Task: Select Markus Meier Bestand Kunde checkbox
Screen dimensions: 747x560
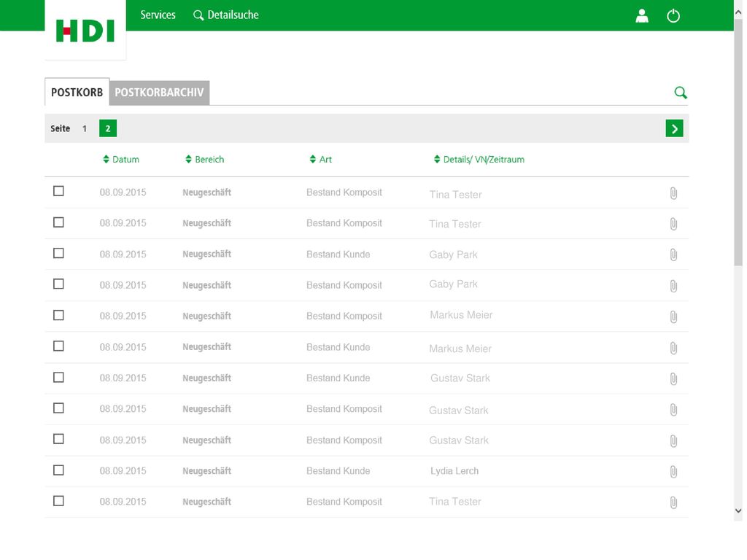Action: 58,346
